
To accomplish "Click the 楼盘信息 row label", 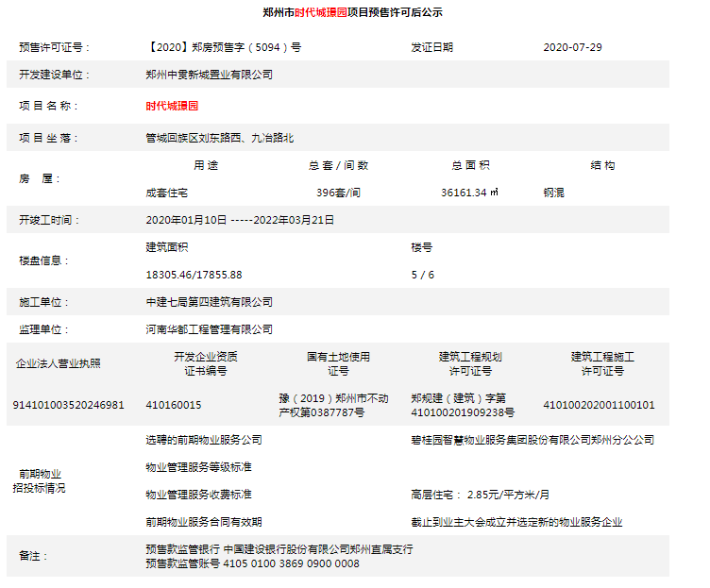I will (44, 260).
